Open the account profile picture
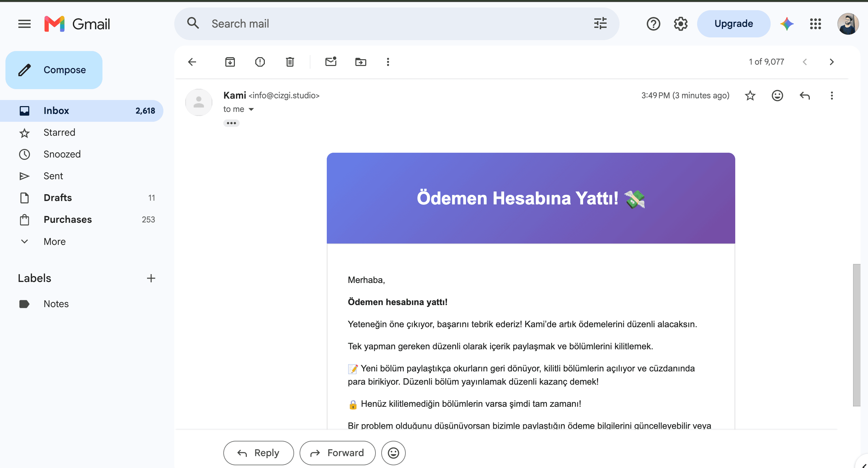This screenshot has width=868, height=468. 848,24
